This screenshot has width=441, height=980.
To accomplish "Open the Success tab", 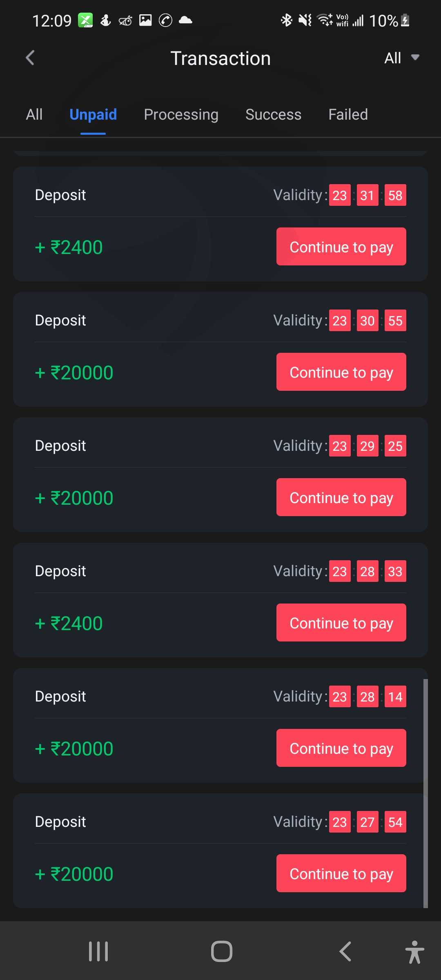I will 273,115.
